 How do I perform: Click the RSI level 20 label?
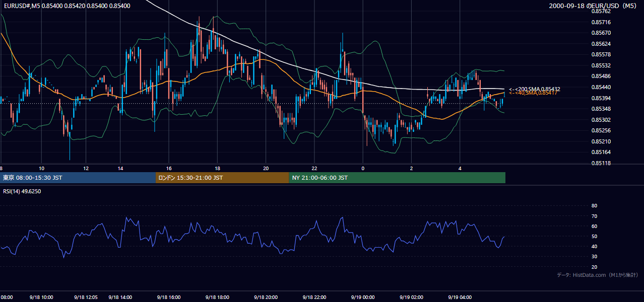[594, 267]
